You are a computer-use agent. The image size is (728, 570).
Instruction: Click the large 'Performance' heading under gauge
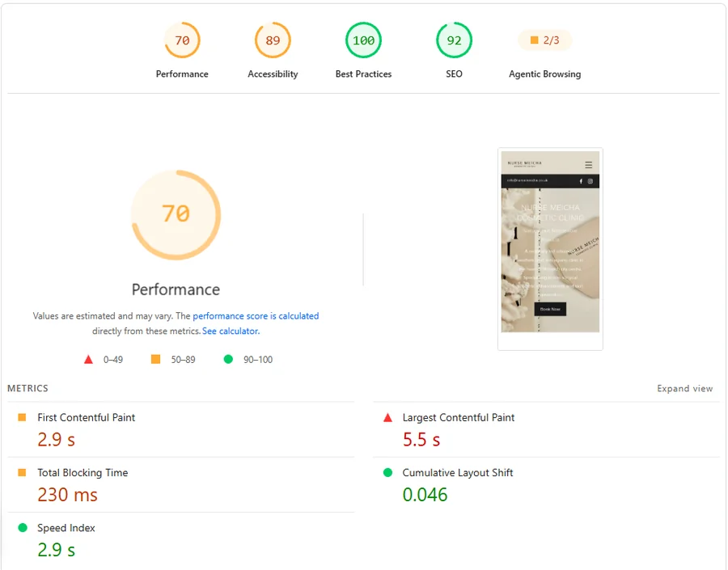[x=176, y=289]
